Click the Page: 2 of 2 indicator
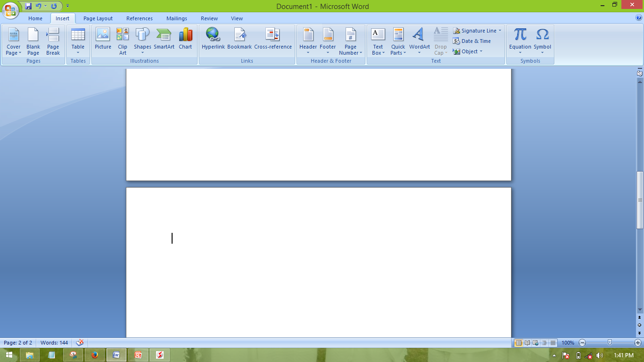644x362 pixels. [18, 343]
